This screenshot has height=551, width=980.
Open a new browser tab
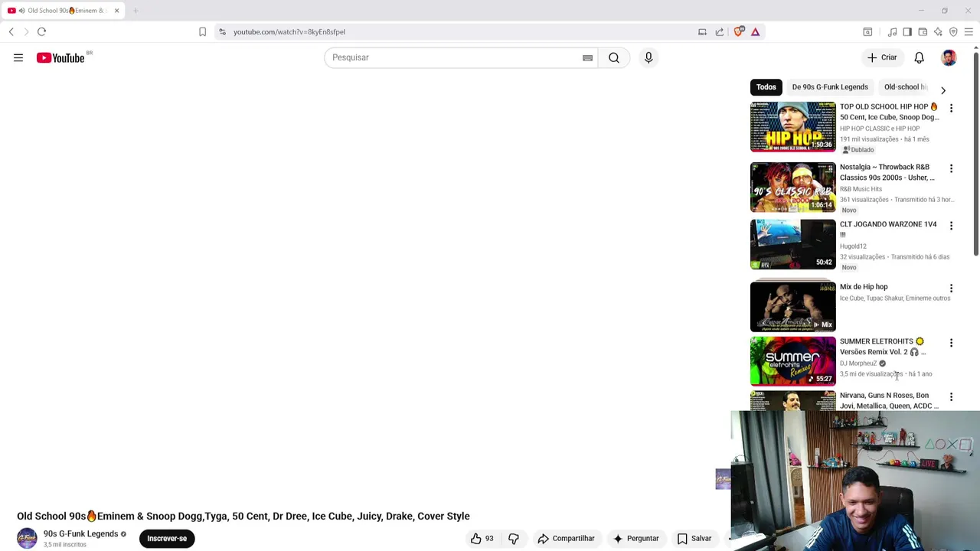tap(136, 11)
